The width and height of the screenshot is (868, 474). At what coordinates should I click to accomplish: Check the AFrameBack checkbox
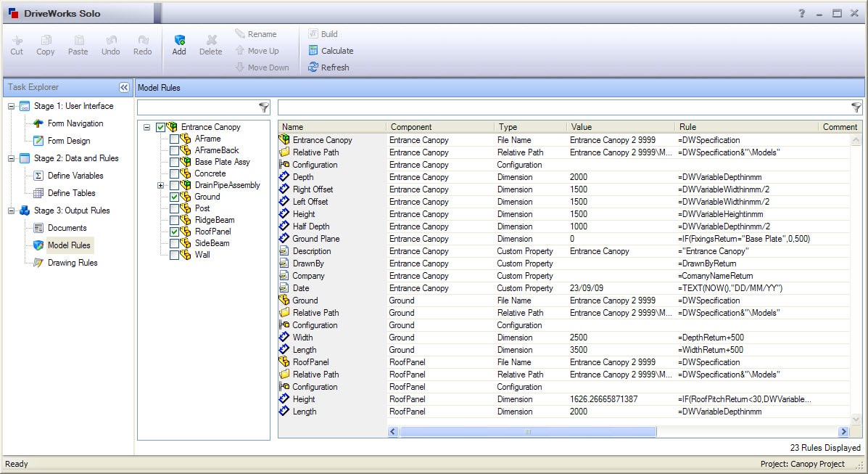tap(174, 150)
